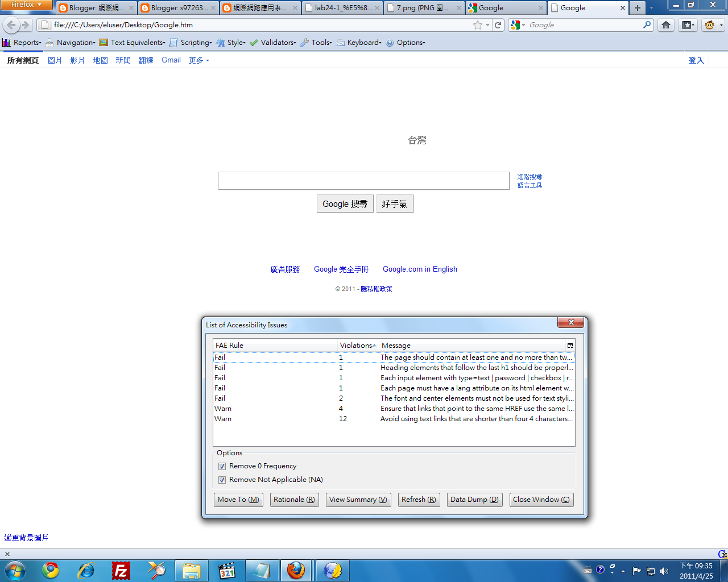Click the volume speaker tray icon
The image size is (728, 582).
[664, 571]
